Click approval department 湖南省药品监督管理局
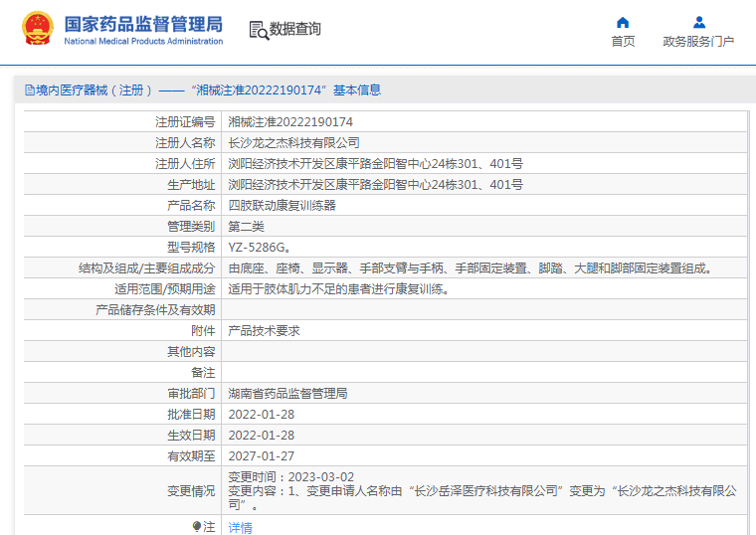Image resolution: width=756 pixels, height=535 pixels. (287, 394)
